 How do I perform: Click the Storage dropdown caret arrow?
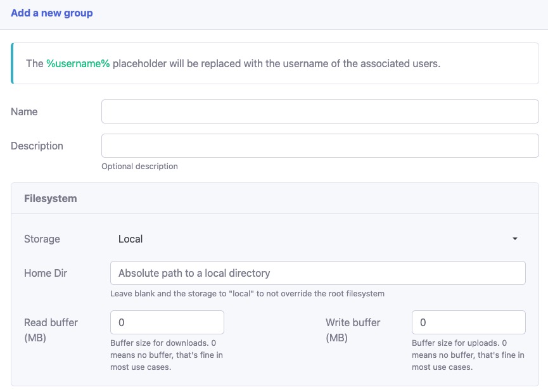(515, 239)
